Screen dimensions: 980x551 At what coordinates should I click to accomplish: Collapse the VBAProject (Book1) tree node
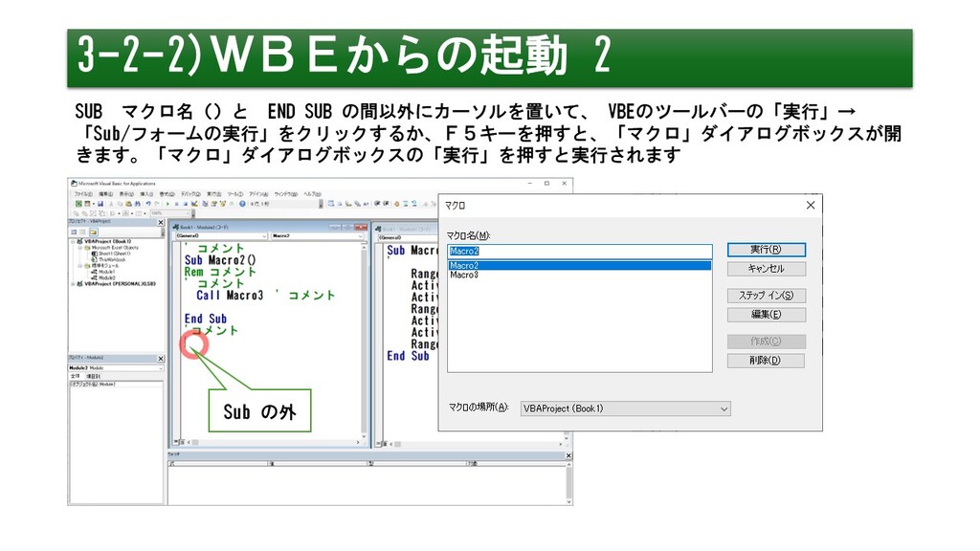(x=73, y=241)
